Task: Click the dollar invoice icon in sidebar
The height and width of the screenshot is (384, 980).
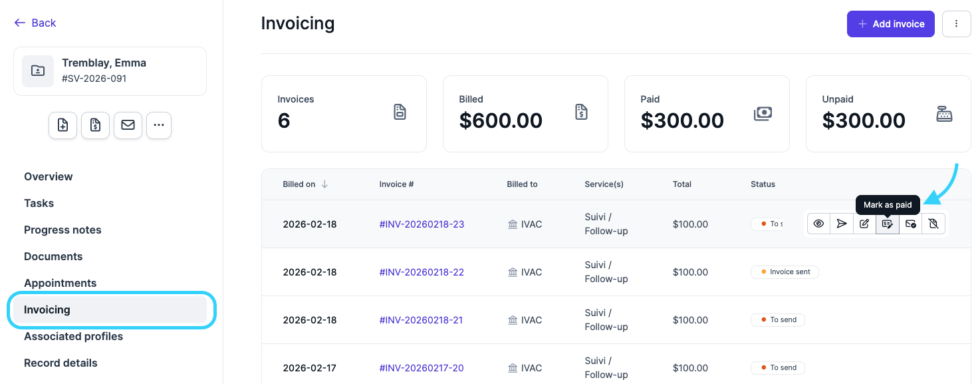Action: 95,125
